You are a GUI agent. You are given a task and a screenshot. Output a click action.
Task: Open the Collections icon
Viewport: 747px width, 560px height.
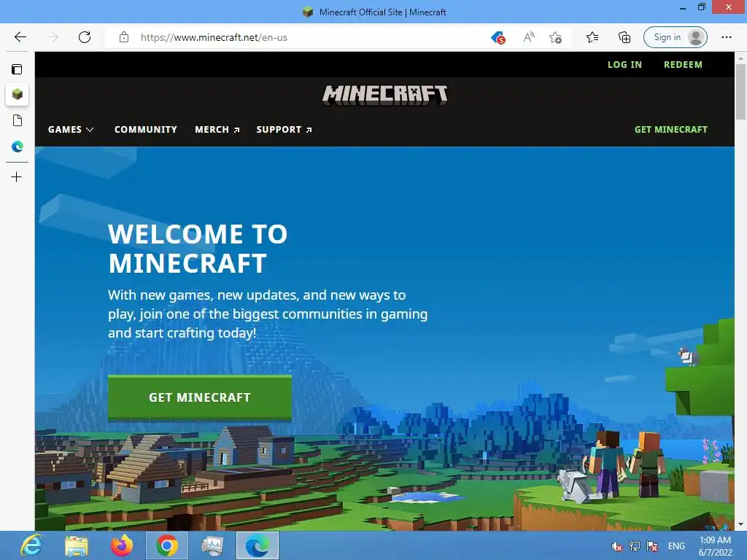pyautogui.click(x=624, y=37)
